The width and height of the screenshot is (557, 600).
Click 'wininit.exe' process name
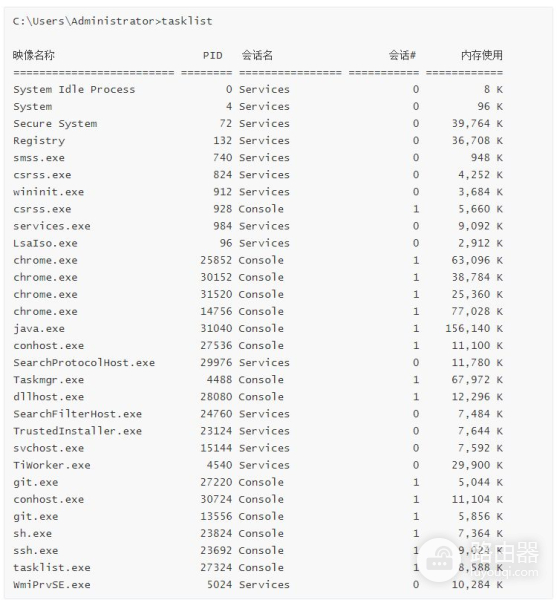(49, 192)
